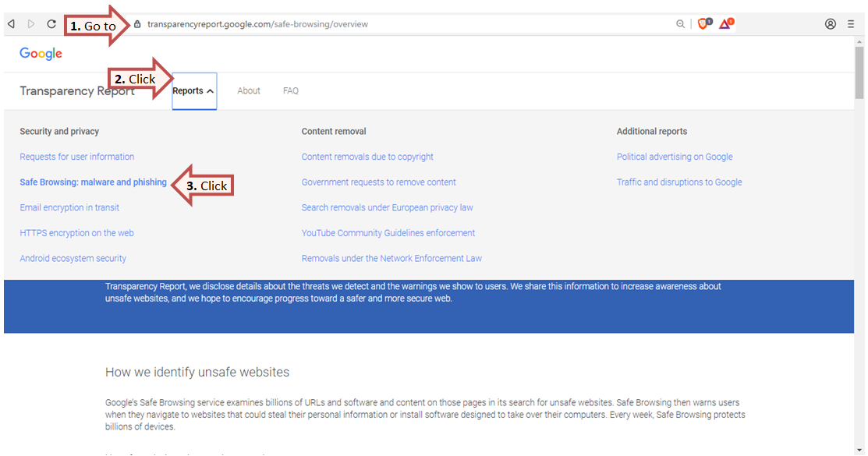Open the FAQ tab
Image resolution: width=868 pixels, height=456 pixels.
pos(291,90)
